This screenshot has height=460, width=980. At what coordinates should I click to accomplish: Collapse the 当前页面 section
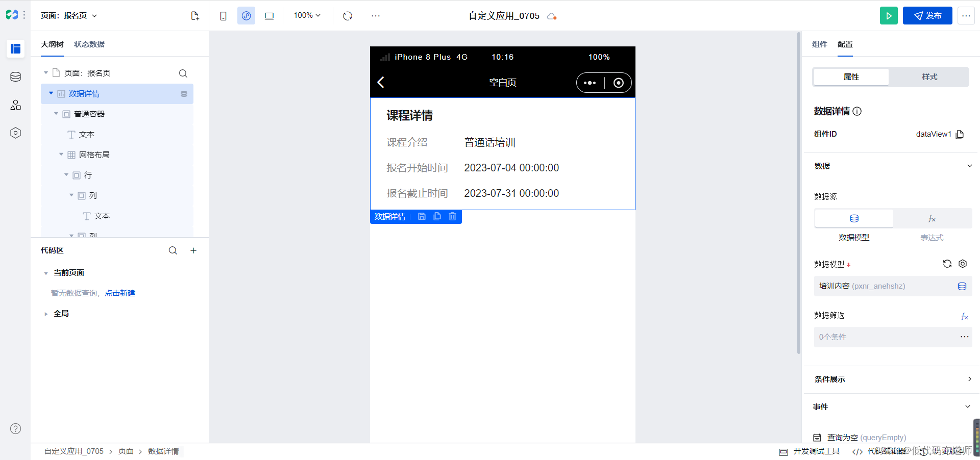click(46, 273)
